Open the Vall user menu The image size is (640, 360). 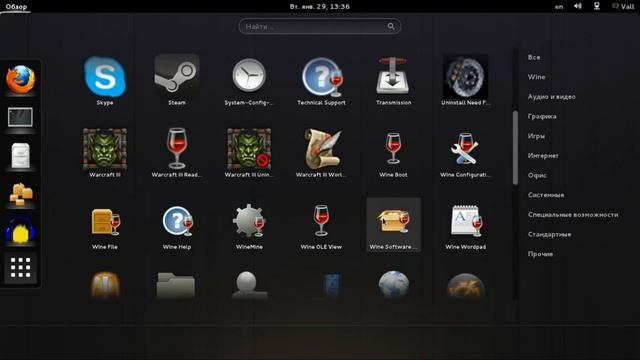623,7
